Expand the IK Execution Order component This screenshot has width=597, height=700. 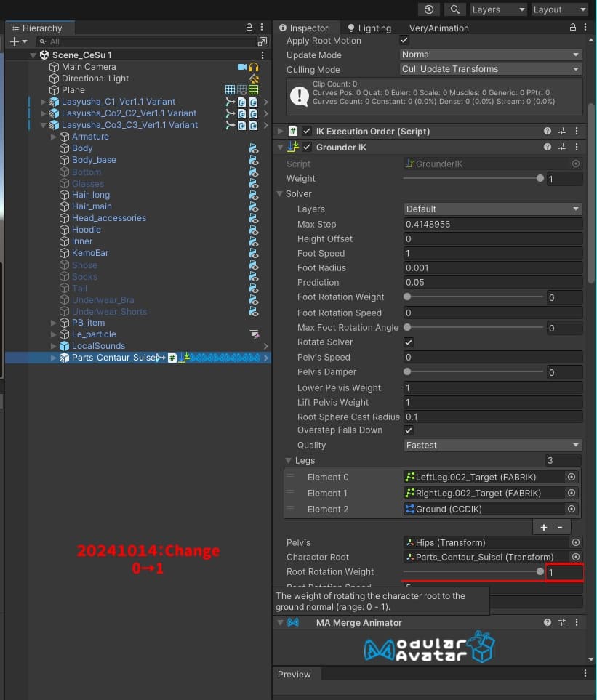(280, 132)
